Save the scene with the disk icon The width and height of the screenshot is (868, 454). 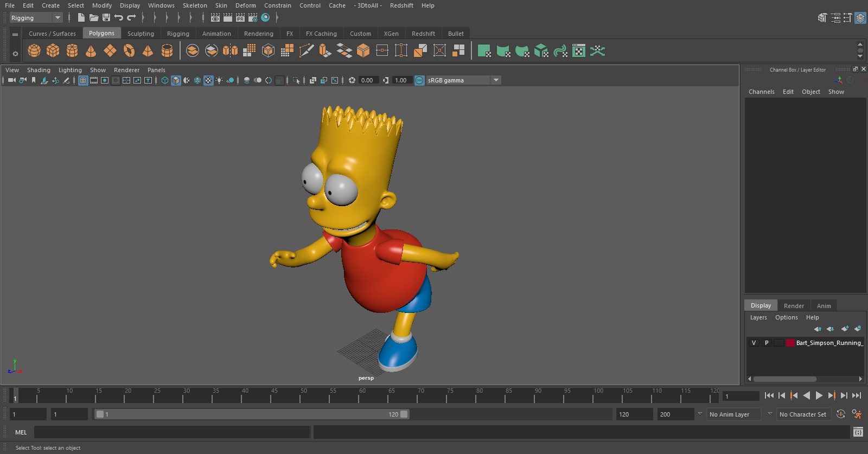(106, 18)
